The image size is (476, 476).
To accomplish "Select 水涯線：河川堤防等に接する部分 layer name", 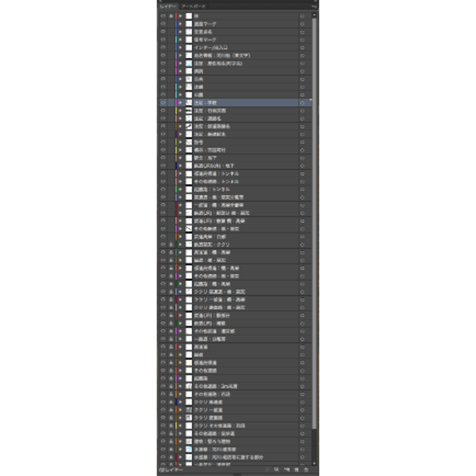I will (x=229, y=457).
